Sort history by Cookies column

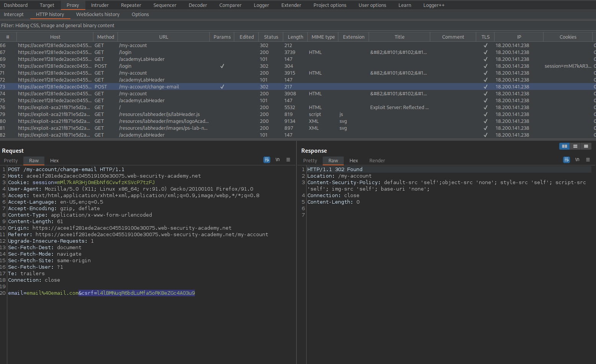pos(568,37)
